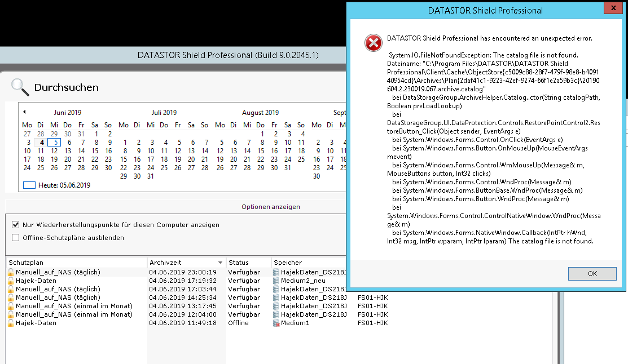This screenshot has width=628, height=364.
Task: Sort by Schutzplan column header
Action: coord(77,263)
